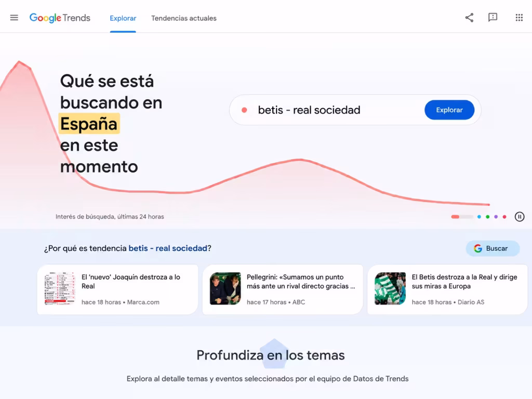Image resolution: width=532 pixels, height=399 pixels.
Task: Click the Diario AS article thumbnail
Action: click(390, 288)
